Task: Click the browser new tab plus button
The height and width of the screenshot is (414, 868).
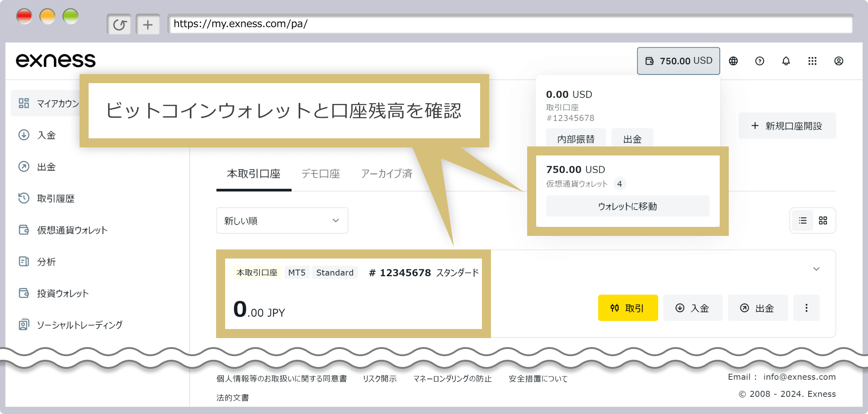Action: pyautogui.click(x=148, y=24)
